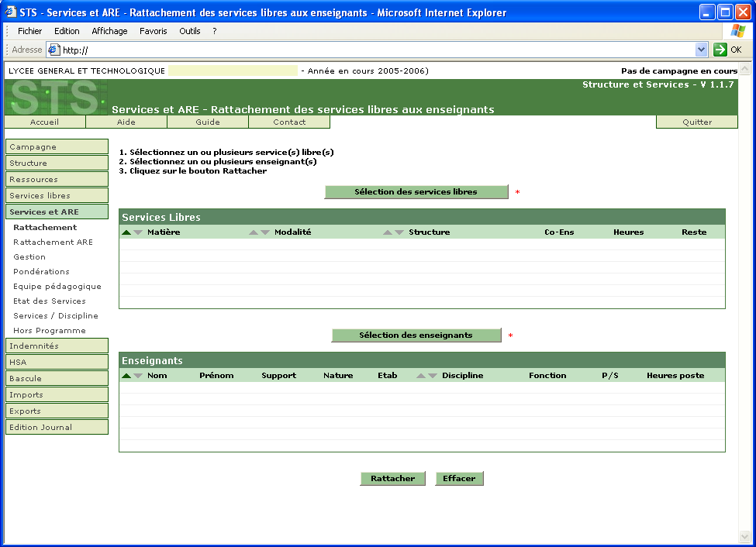Open Equipe pédagogique
This screenshot has height=547, width=756.
[x=57, y=287]
